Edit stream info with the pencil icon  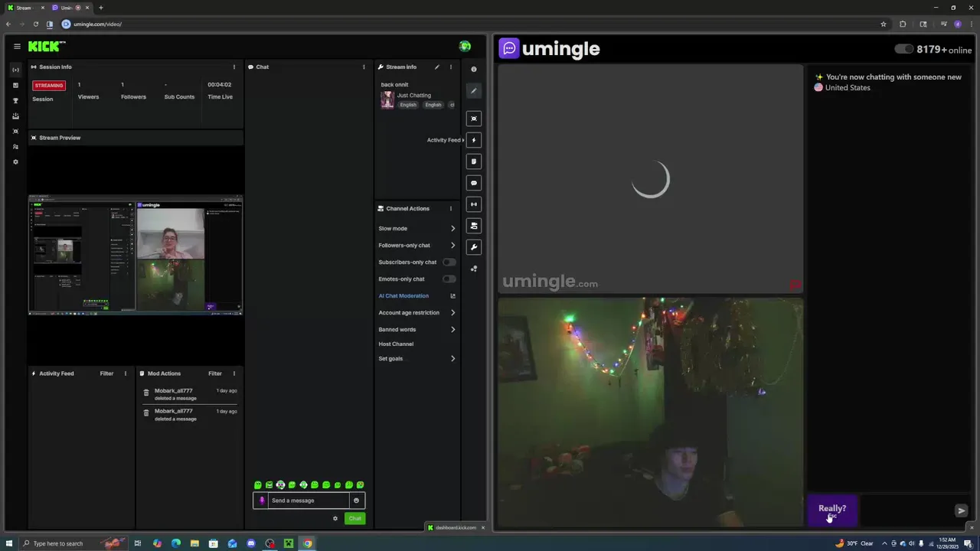(x=437, y=67)
